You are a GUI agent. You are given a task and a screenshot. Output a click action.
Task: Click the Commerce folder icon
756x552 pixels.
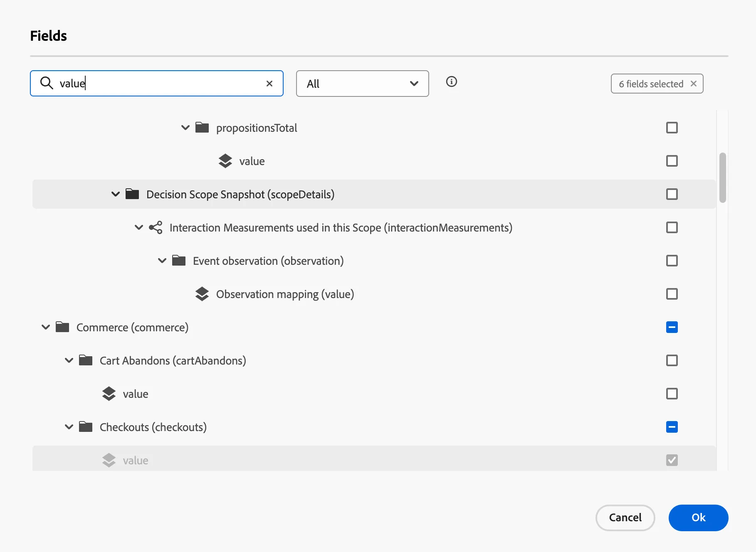pyautogui.click(x=62, y=327)
